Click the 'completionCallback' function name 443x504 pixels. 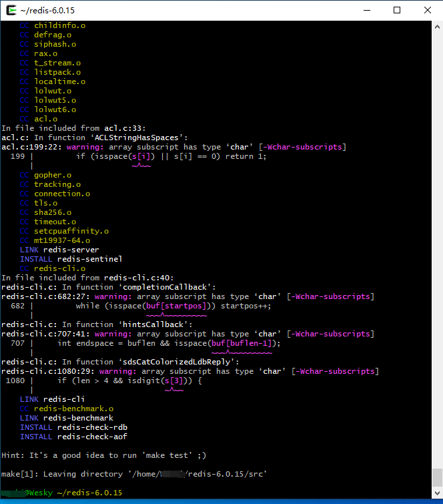pyautogui.click(x=165, y=287)
